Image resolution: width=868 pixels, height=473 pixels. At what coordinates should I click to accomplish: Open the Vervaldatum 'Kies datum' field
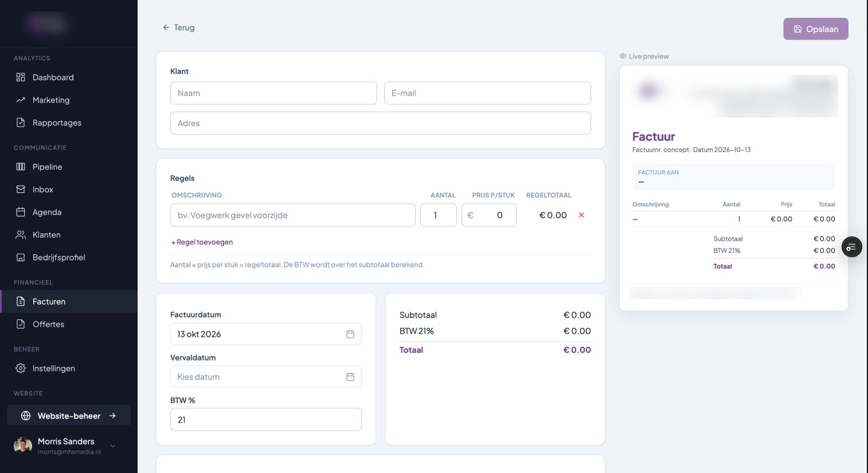pyautogui.click(x=266, y=377)
